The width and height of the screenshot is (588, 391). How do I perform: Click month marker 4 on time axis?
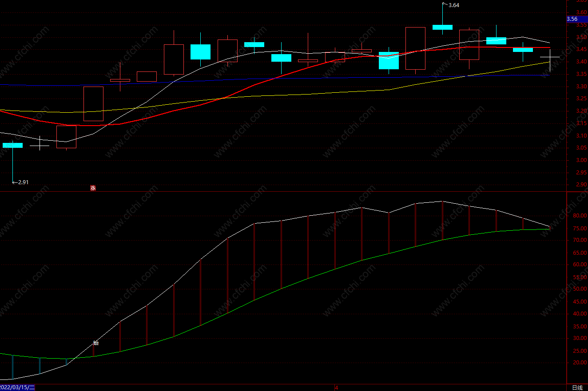tap(337, 387)
